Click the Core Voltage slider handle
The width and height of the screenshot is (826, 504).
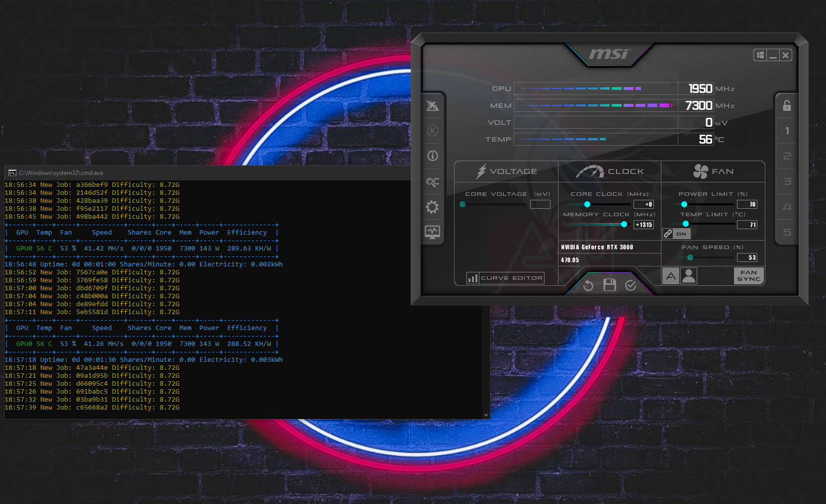462,204
